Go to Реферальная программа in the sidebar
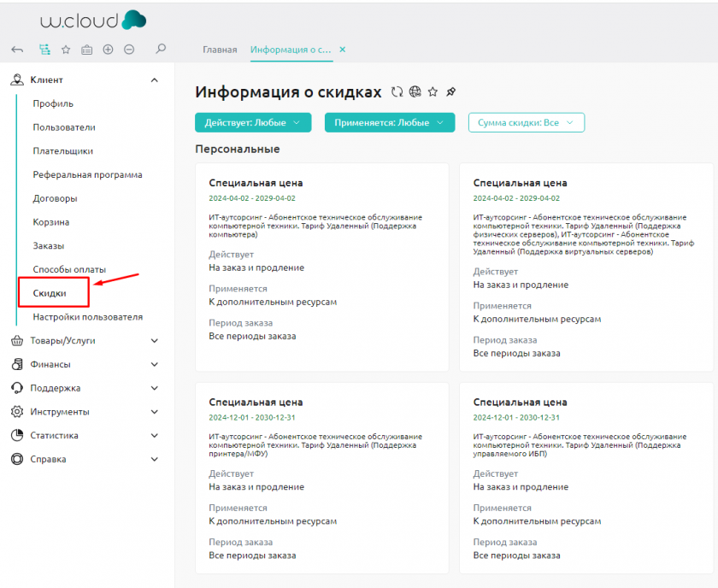 (x=87, y=175)
